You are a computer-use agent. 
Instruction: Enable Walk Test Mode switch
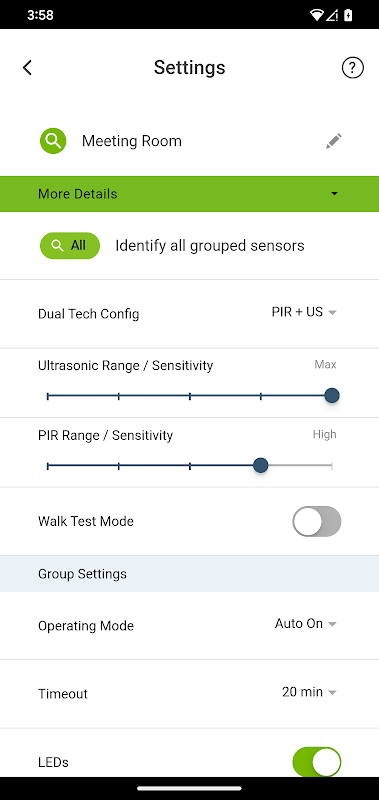coord(317,521)
